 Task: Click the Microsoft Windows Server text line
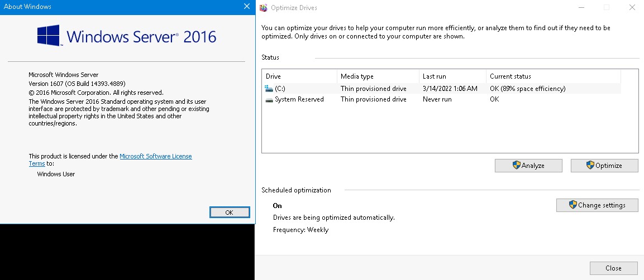pyautogui.click(x=64, y=75)
